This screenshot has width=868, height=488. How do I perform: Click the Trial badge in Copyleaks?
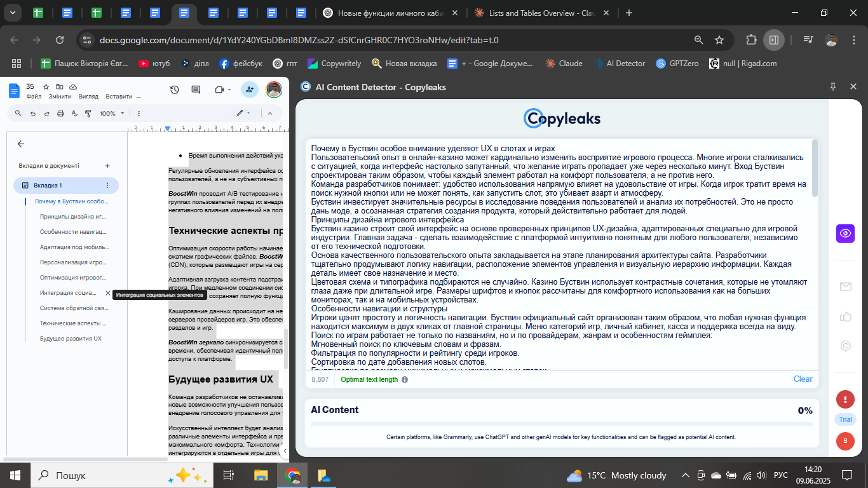845,419
